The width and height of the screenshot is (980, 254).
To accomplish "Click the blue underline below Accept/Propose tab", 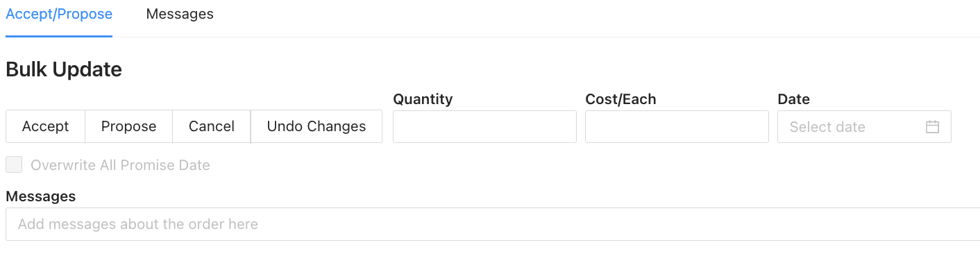I will tap(59, 36).
